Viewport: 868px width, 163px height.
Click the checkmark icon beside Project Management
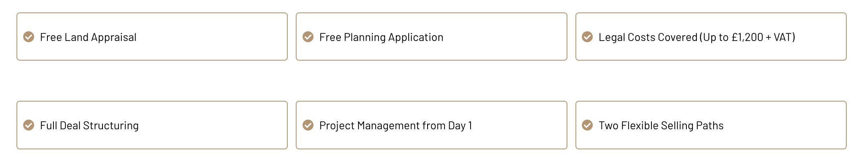[x=308, y=125]
